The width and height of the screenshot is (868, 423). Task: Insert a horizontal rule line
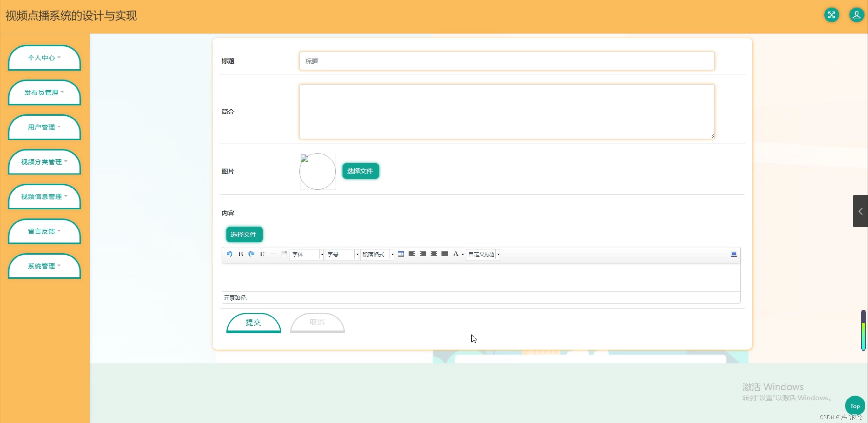click(273, 254)
